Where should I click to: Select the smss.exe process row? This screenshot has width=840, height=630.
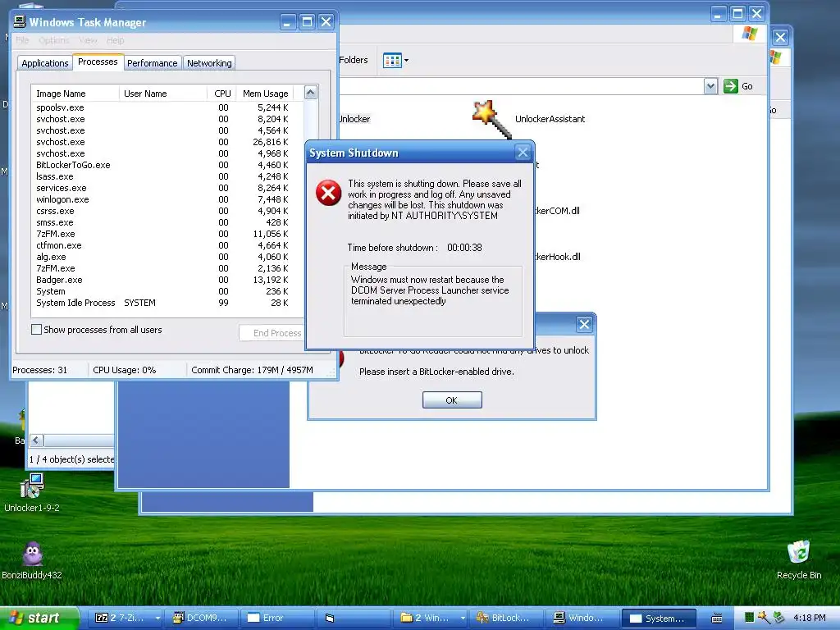(162, 222)
